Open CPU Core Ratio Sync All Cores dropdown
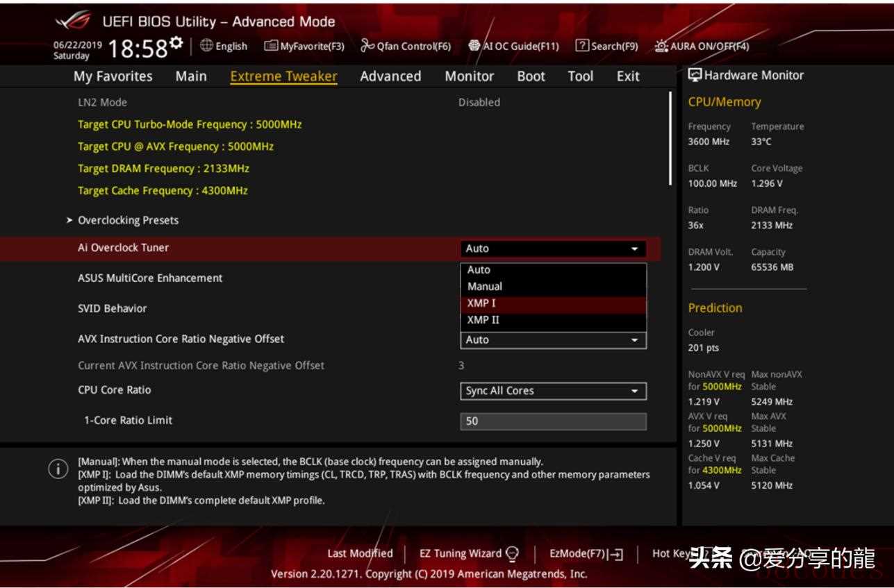The height and width of the screenshot is (588, 894). (x=553, y=391)
